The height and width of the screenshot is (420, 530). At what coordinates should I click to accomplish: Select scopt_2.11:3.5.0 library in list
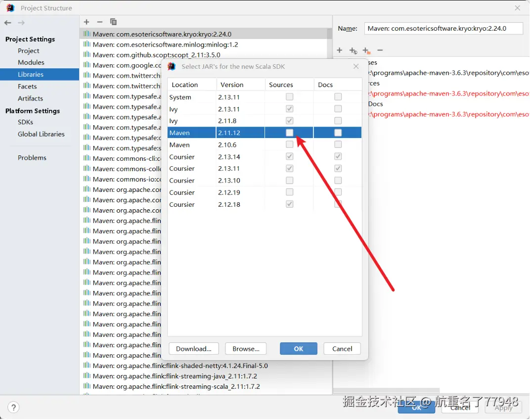(204, 55)
